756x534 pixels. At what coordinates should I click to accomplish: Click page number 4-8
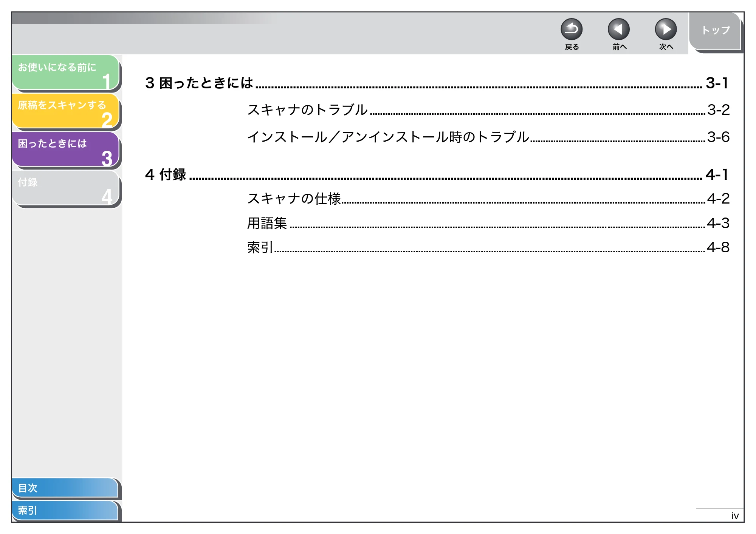(x=719, y=247)
